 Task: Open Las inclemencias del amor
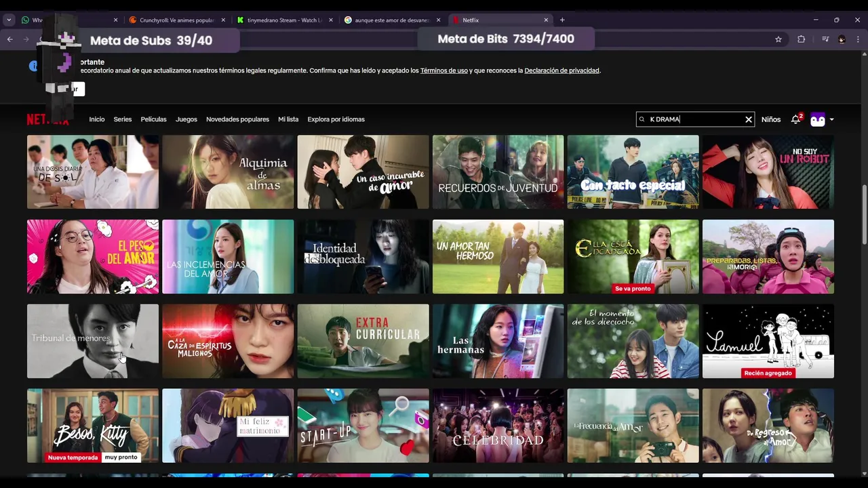coord(228,256)
